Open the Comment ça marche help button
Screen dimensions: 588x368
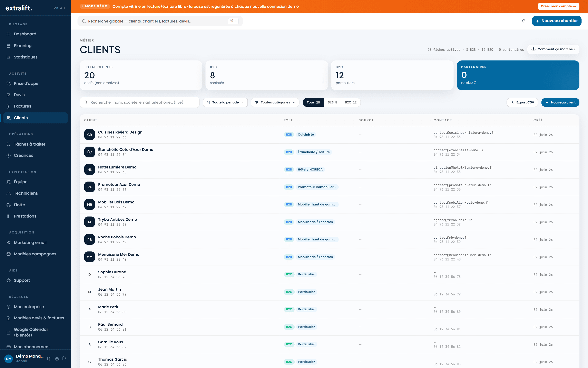pos(553,49)
